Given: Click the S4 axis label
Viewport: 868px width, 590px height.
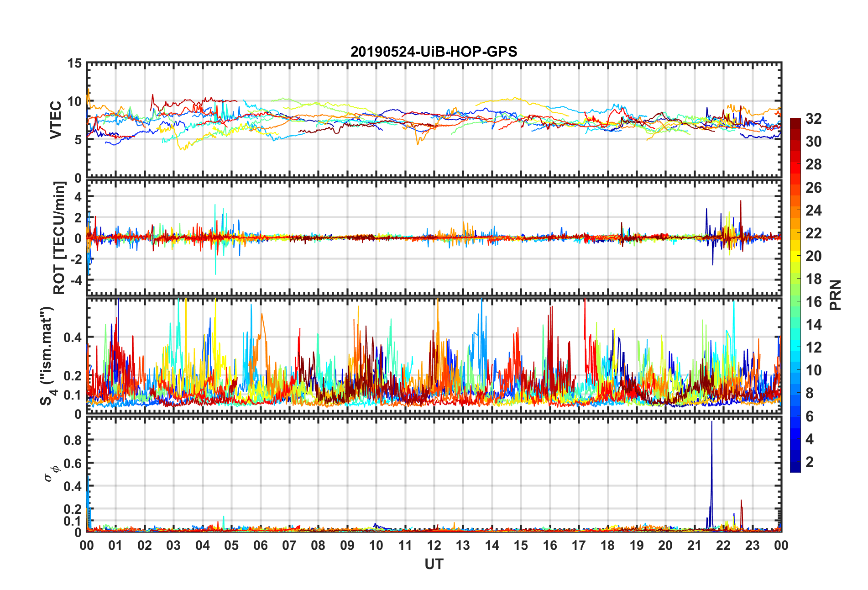Looking at the screenshot, I should (x=47, y=356).
